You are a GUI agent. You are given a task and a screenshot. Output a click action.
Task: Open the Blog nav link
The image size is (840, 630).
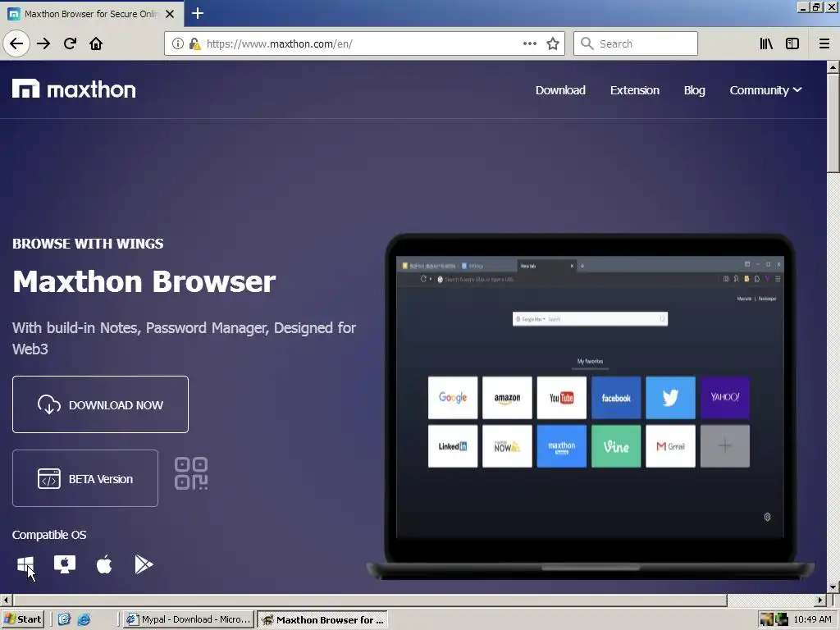pyautogui.click(x=694, y=90)
